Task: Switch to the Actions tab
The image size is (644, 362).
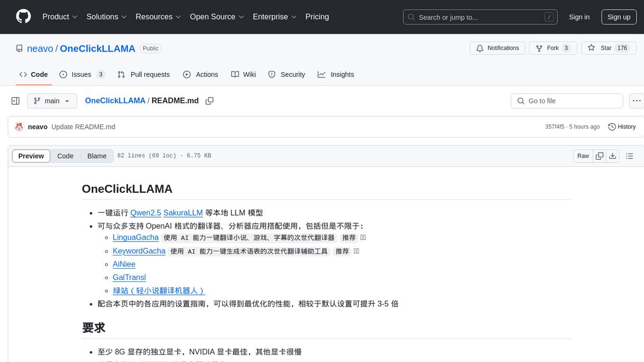Action: [x=200, y=74]
